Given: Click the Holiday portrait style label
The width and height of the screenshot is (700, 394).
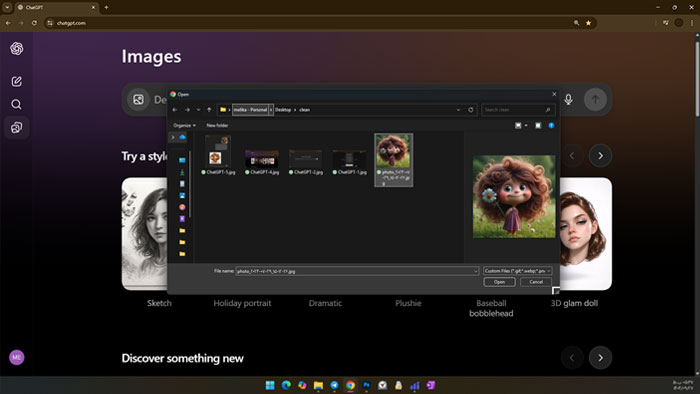Looking at the screenshot, I should [x=242, y=303].
